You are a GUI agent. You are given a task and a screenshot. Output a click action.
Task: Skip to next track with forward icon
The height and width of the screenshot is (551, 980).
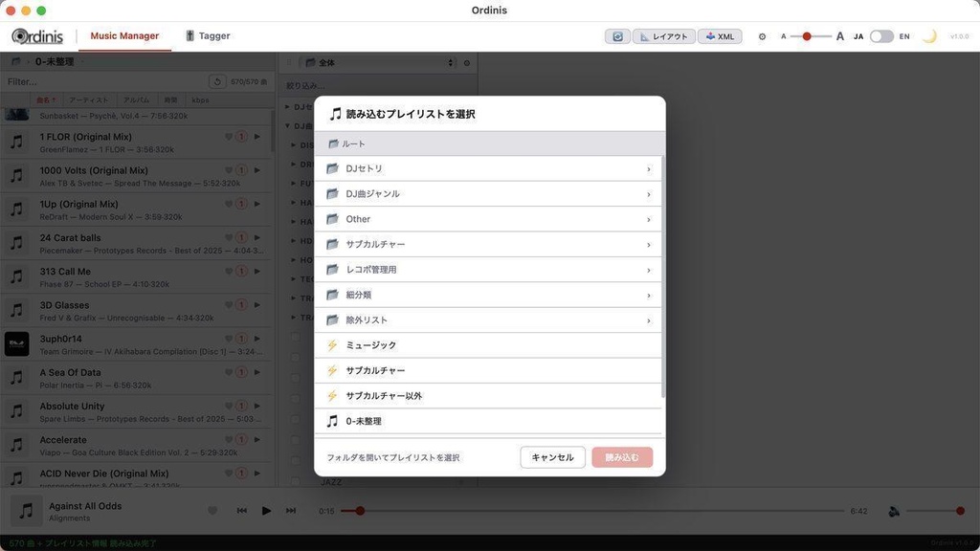[x=290, y=510]
